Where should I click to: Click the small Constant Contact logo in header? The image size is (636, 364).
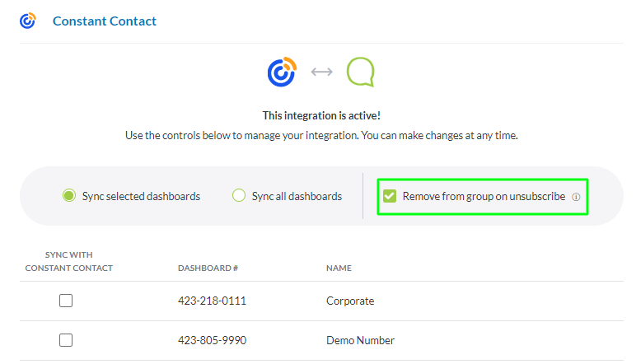[x=28, y=21]
